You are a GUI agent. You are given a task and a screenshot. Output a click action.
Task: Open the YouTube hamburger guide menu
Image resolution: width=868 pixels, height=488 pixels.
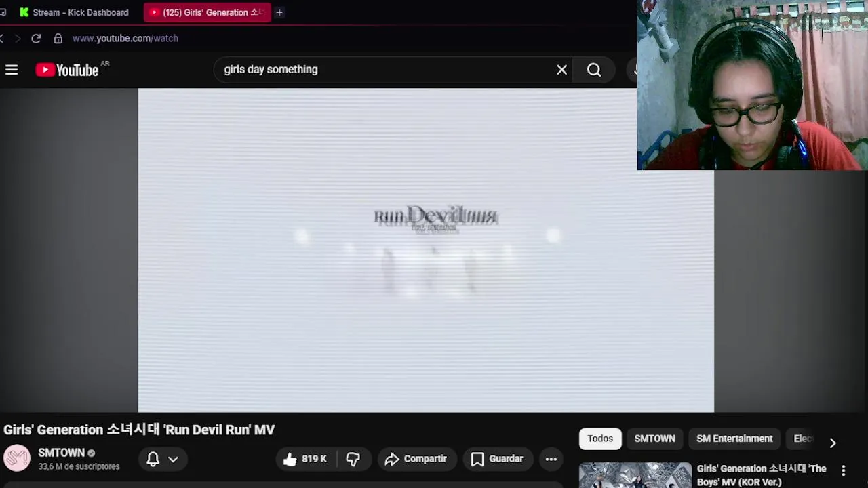12,70
